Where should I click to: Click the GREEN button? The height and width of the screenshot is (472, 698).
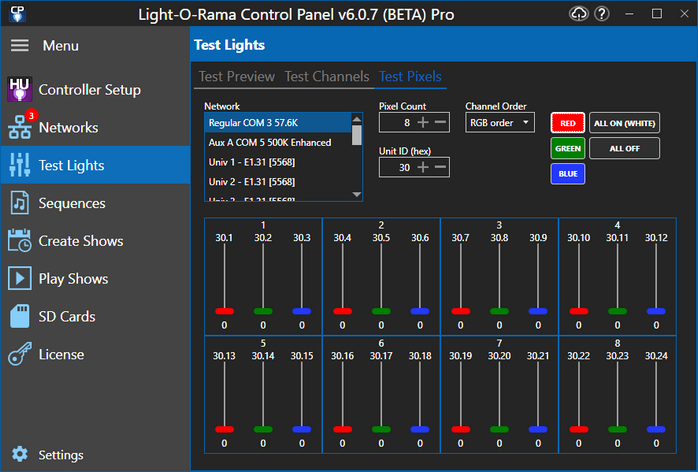click(568, 148)
